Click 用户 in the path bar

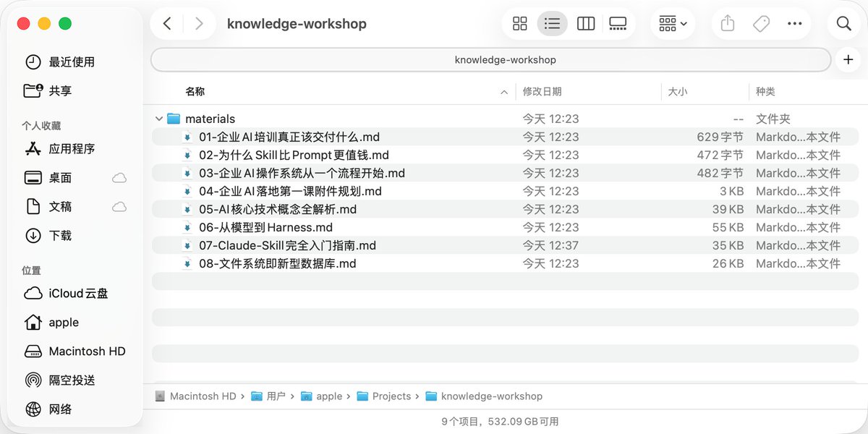[268, 396]
